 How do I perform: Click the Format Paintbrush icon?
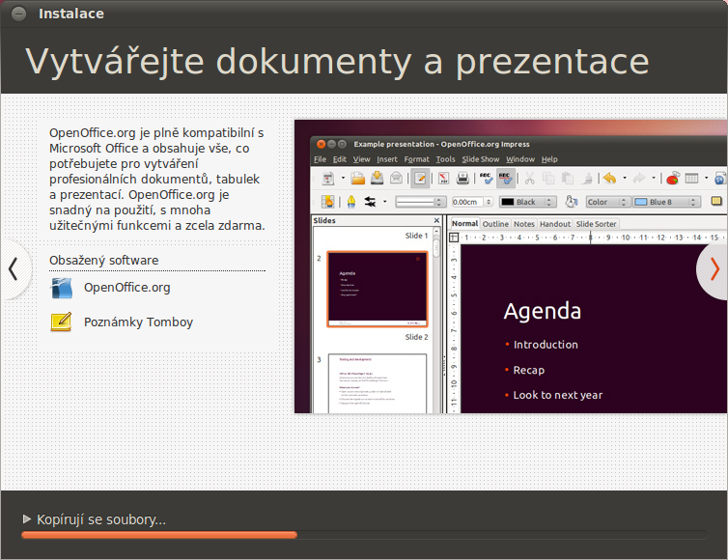[587, 178]
